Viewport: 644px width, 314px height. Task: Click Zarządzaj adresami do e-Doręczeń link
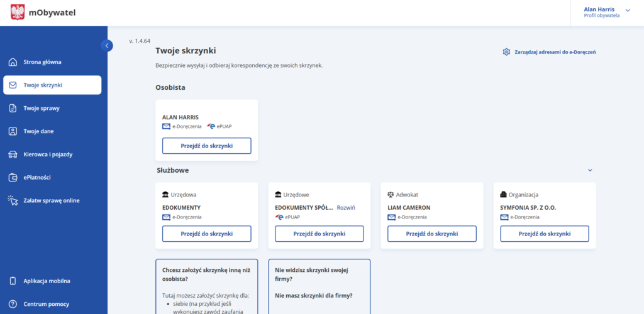click(x=549, y=52)
